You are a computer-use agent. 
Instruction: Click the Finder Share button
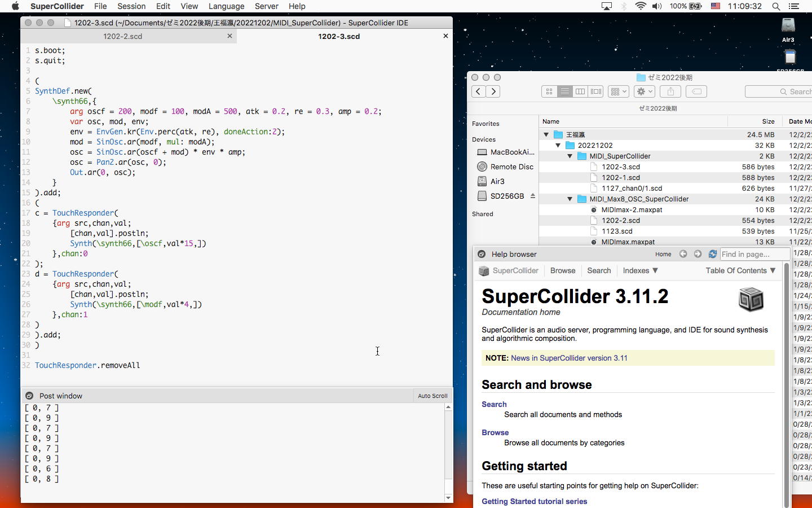670,91
